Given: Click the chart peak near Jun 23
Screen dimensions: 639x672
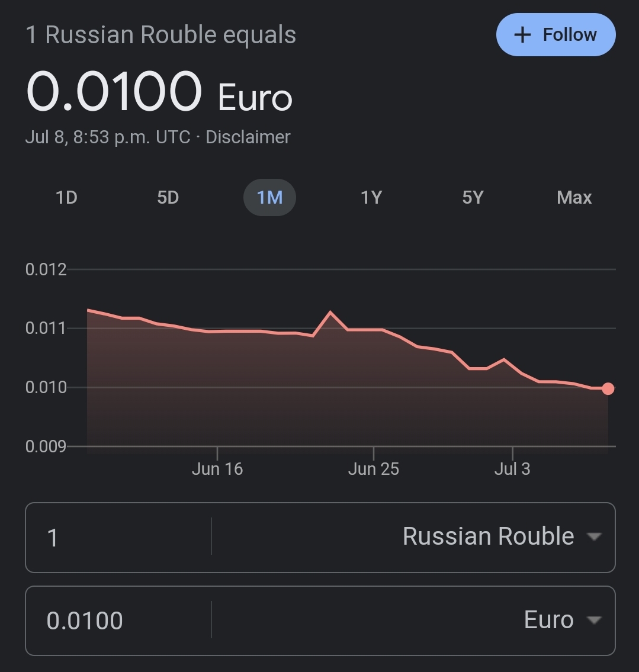Looking at the screenshot, I should (x=330, y=313).
